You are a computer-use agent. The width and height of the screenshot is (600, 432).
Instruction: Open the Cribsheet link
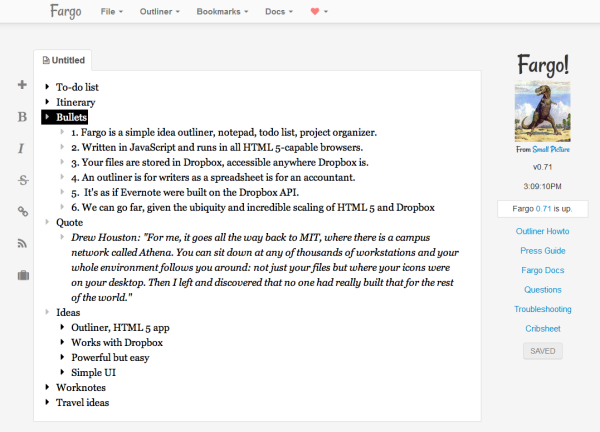point(543,328)
